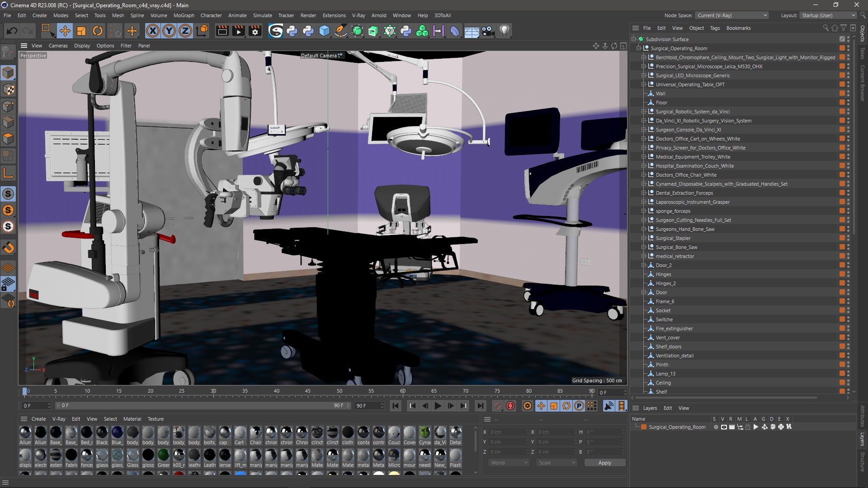Screen dimensions: 868x488
Task: Open the MoGraph menu
Action: pyautogui.click(x=184, y=15)
